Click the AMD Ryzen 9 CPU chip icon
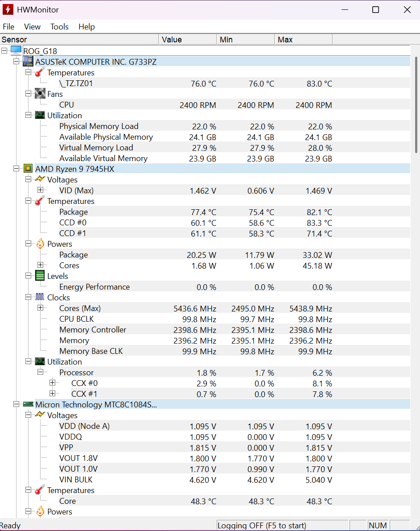 tap(29, 169)
